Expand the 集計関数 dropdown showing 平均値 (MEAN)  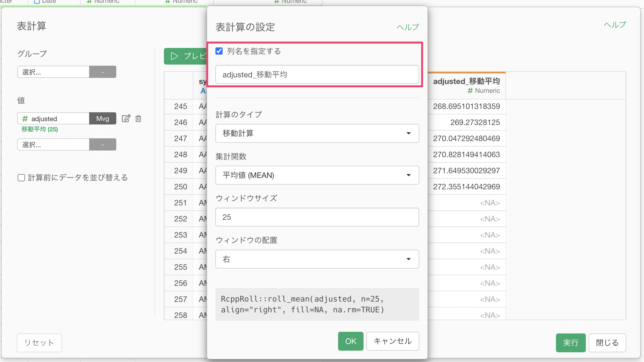pyautogui.click(x=317, y=175)
